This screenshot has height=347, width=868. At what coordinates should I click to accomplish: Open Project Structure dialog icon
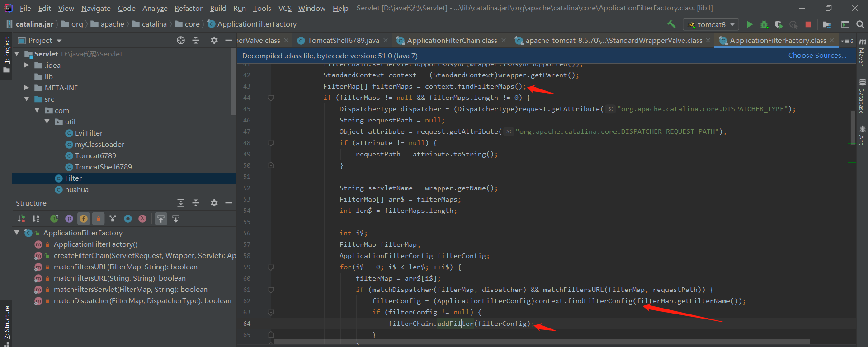click(827, 24)
